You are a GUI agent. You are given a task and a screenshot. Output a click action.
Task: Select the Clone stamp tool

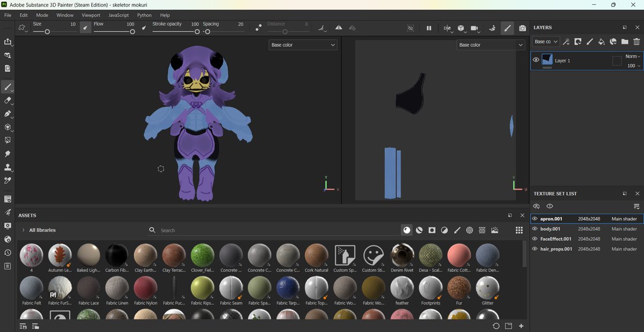coord(8,167)
